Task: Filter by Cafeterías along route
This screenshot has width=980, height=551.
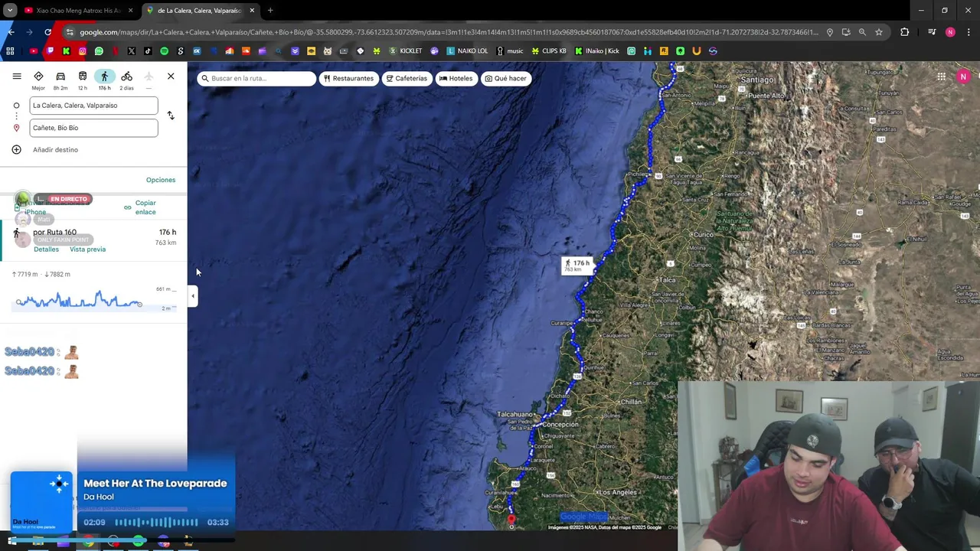Action: pyautogui.click(x=407, y=78)
